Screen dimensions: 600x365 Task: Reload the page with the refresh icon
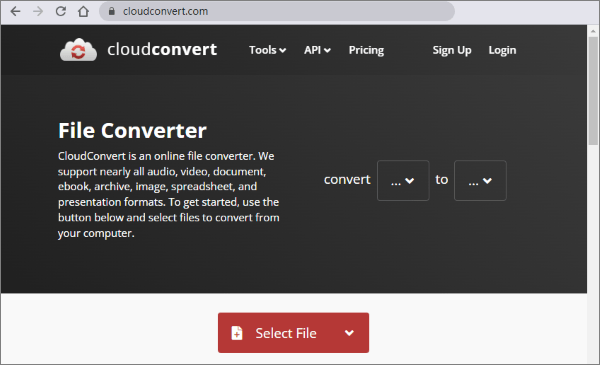[x=60, y=11]
